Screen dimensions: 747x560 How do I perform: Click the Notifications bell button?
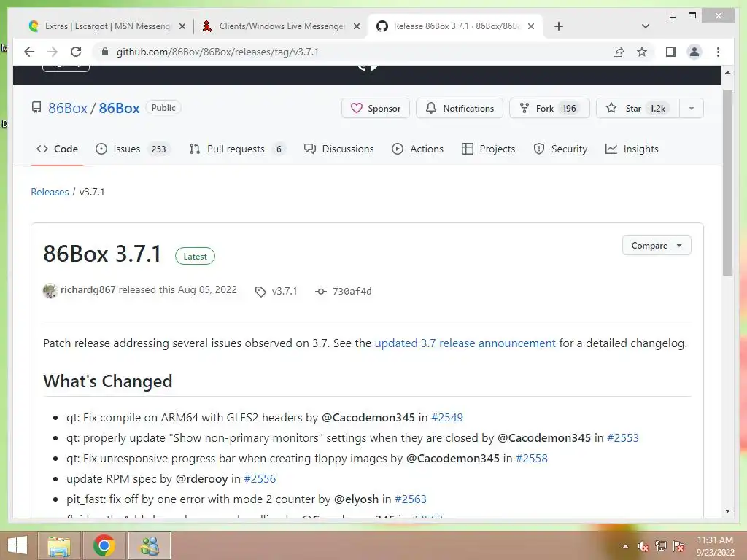[x=460, y=108]
